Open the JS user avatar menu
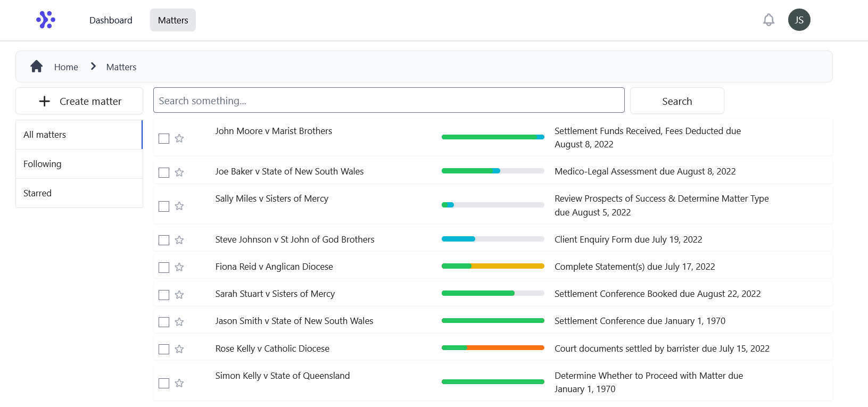Screen dimensions: 868x407 click(x=799, y=20)
